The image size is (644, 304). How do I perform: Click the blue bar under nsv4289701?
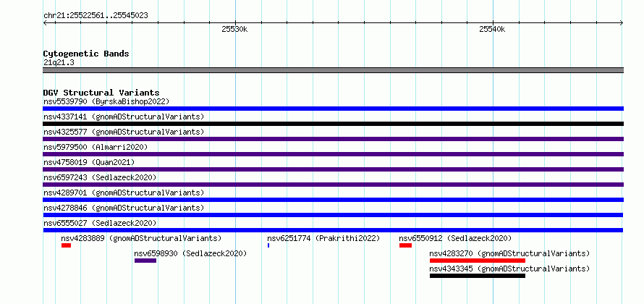tap(333, 200)
